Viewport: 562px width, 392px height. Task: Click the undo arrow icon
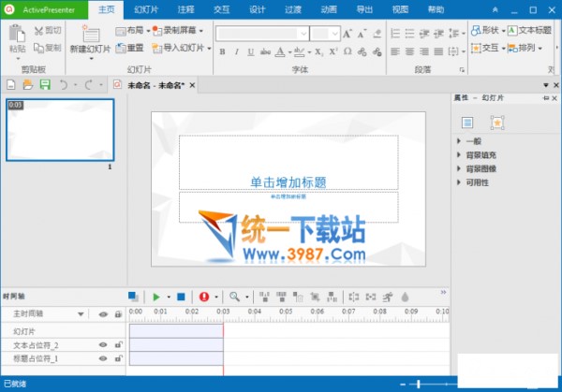point(64,85)
